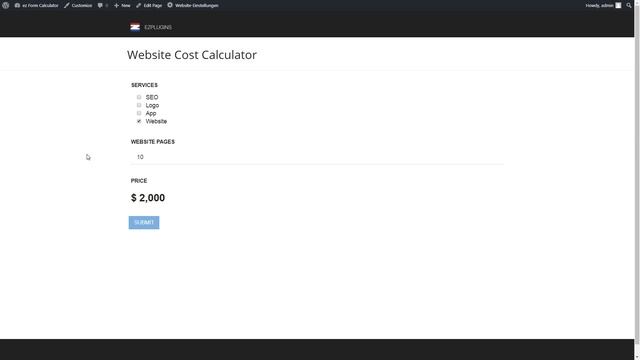Click the New content menu item
Viewport: 640px width, 360px height.
122,5
